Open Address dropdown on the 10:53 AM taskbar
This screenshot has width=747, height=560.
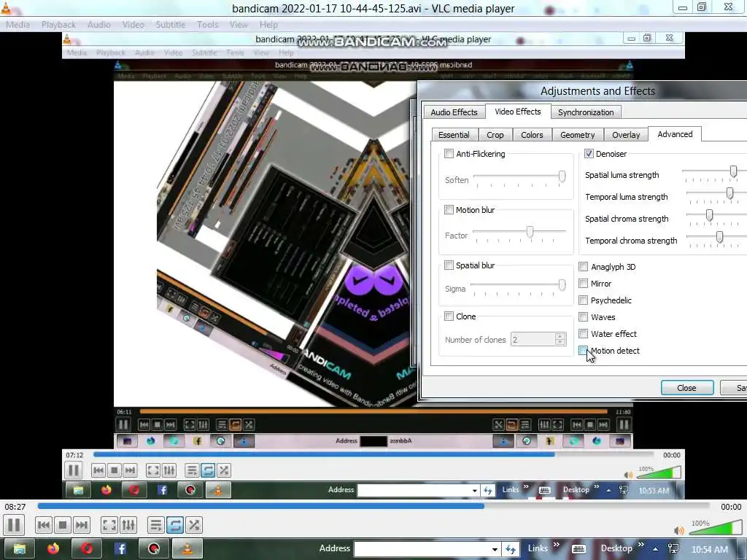pos(474,491)
